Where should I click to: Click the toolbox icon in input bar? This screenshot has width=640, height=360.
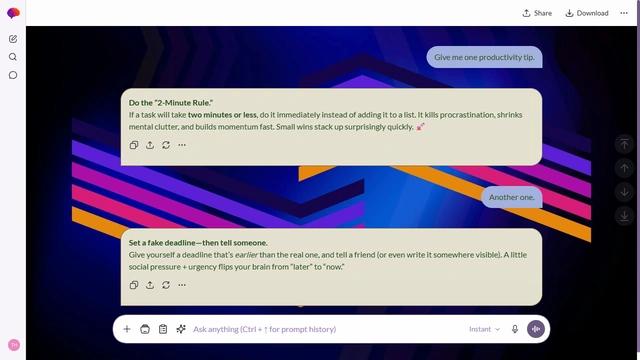coord(145,329)
